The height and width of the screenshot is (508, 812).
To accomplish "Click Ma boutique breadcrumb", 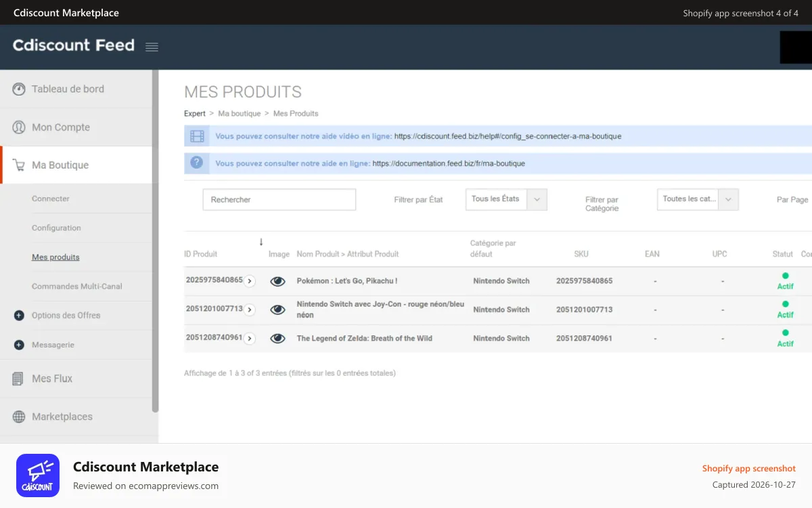I will pos(239,114).
